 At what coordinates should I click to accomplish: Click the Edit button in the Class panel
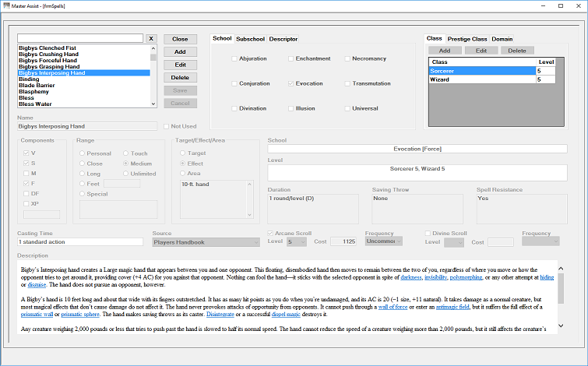(x=481, y=51)
